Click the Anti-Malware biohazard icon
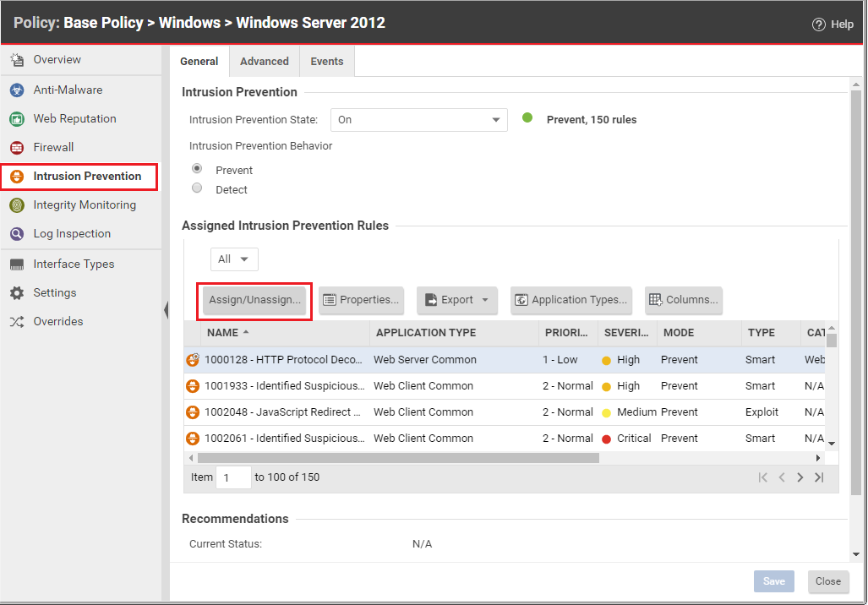 (17, 90)
